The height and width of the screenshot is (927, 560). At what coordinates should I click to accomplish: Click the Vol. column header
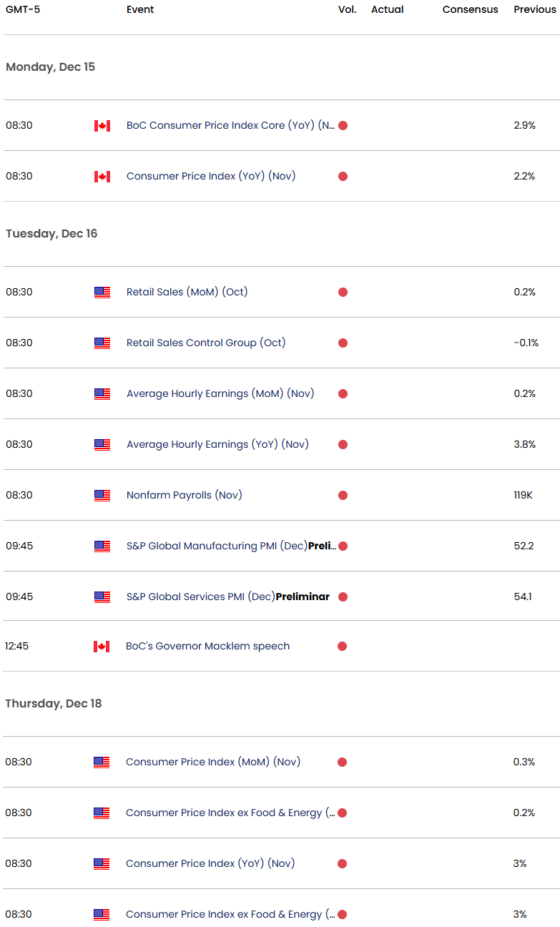(348, 9)
